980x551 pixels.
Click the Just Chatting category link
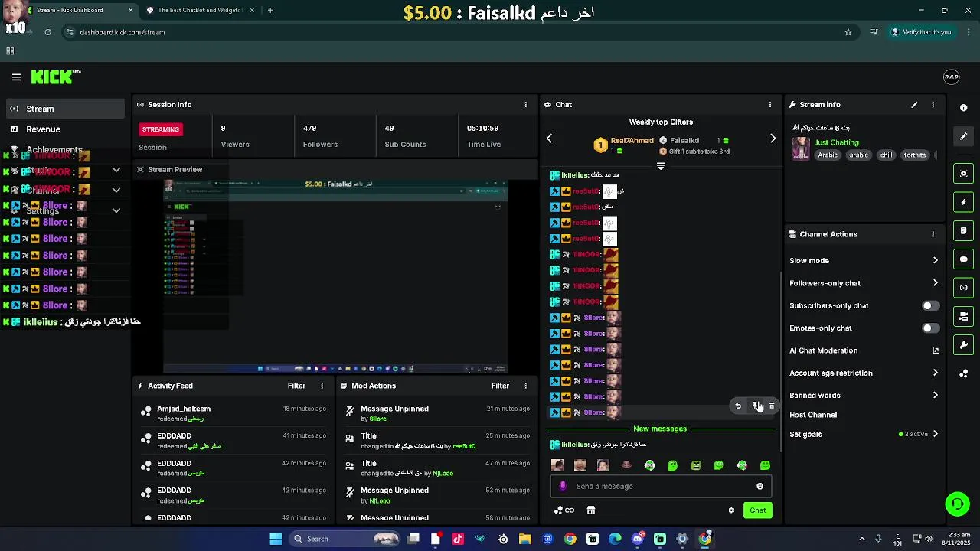836,142
